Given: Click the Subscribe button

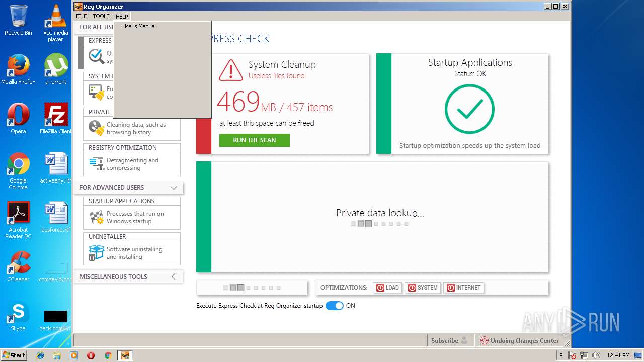Looking at the screenshot, I should tap(449, 340).
